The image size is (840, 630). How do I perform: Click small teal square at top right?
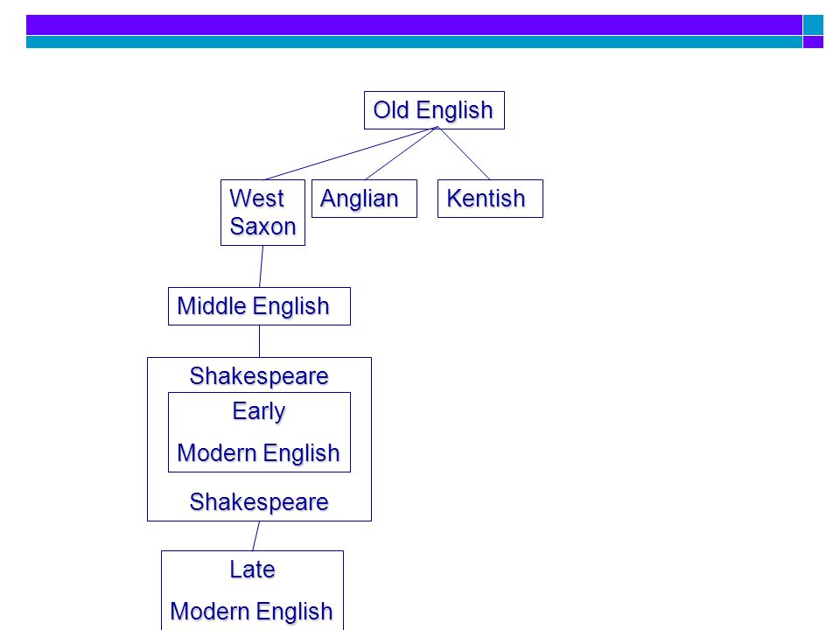813,25
